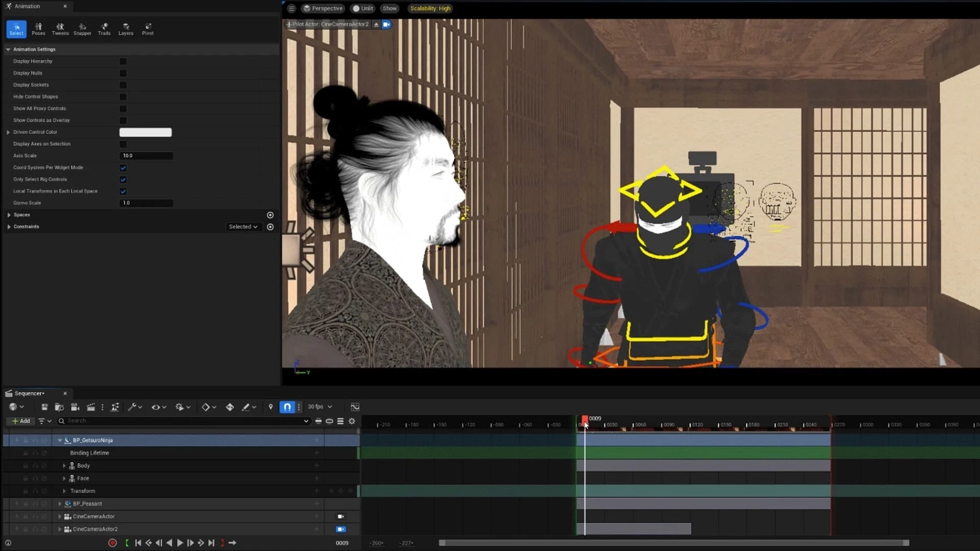Open the Sequencer curve editor
The width and height of the screenshot is (980, 551).
pyautogui.click(x=355, y=407)
